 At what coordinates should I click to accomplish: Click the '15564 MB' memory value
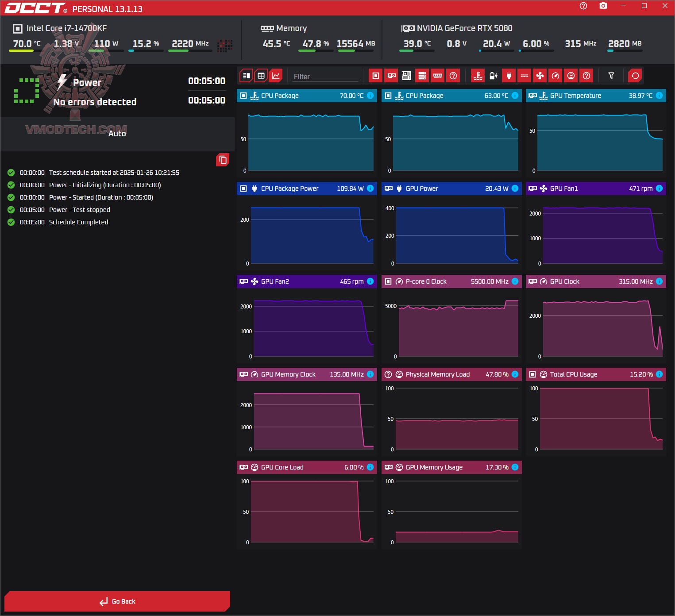(x=356, y=43)
